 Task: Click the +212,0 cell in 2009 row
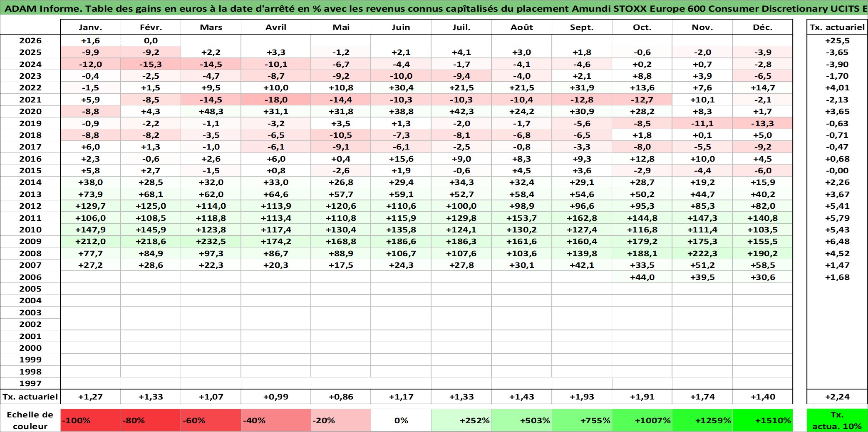(x=91, y=241)
